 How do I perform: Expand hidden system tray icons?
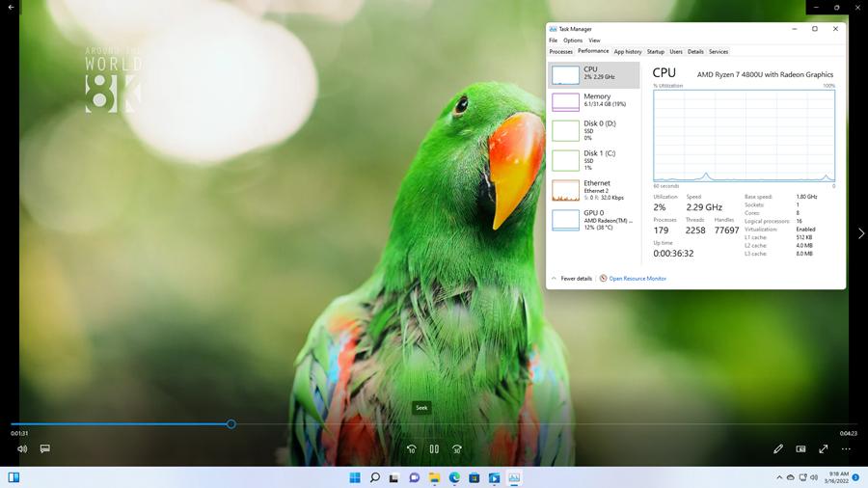(779, 477)
